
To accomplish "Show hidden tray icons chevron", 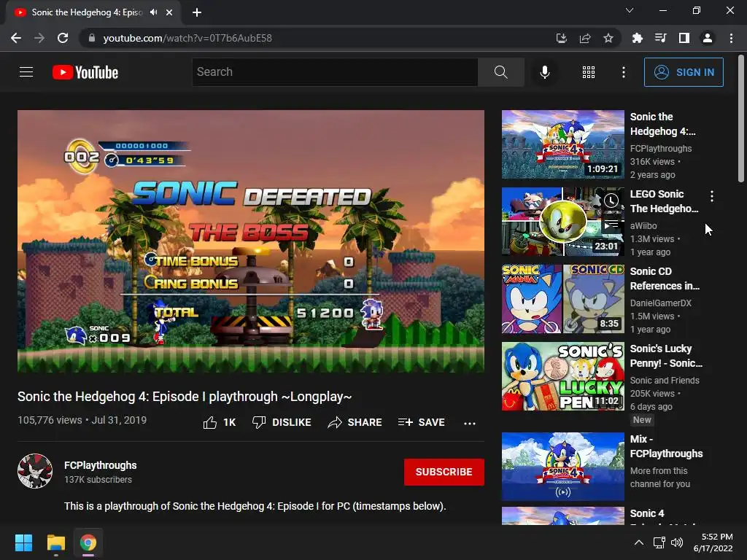I will [x=639, y=542].
